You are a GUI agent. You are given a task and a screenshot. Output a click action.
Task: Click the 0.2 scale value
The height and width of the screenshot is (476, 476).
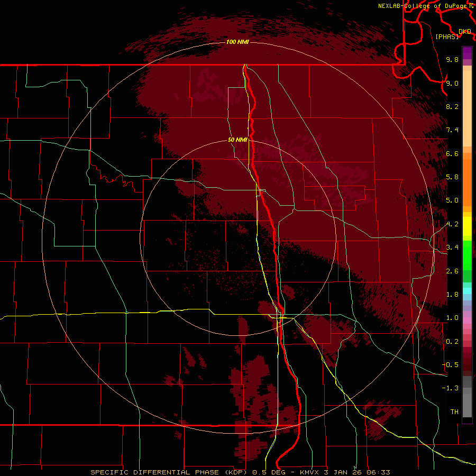[x=452, y=342]
